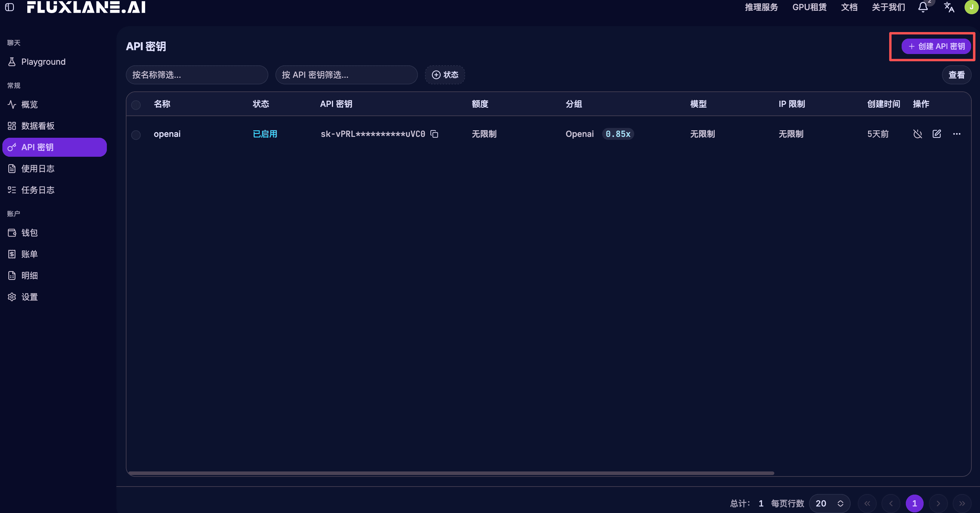Open 关于我们 about page

tap(888, 7)
